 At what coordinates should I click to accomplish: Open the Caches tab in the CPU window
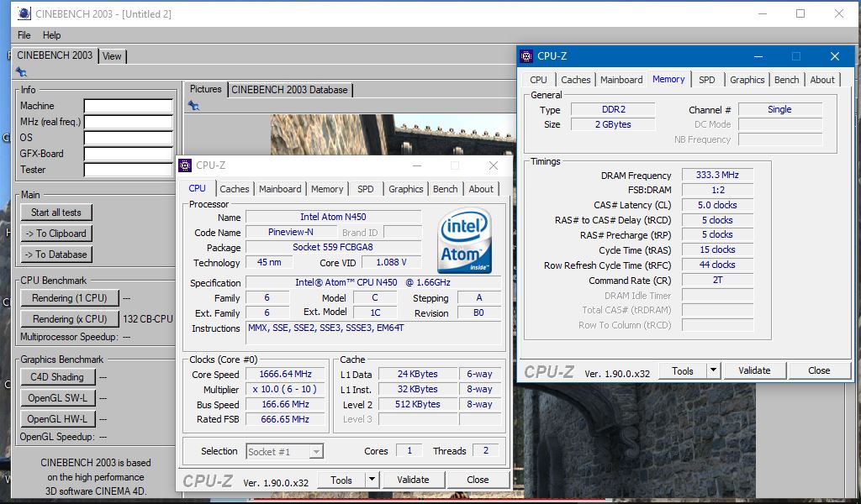pos(235,189)
